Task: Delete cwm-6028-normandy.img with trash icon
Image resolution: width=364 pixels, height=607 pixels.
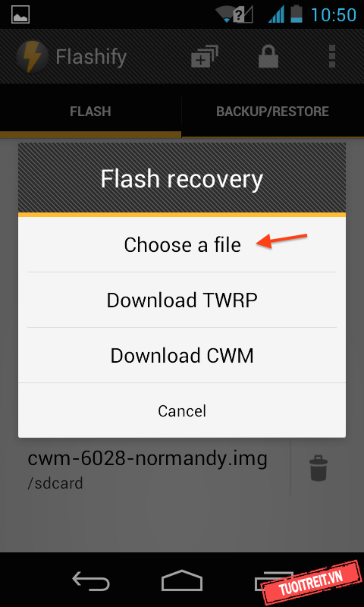Action: (318, 468)
